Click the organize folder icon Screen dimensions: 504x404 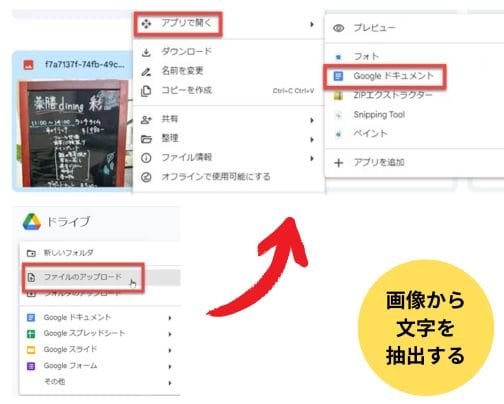146,139
